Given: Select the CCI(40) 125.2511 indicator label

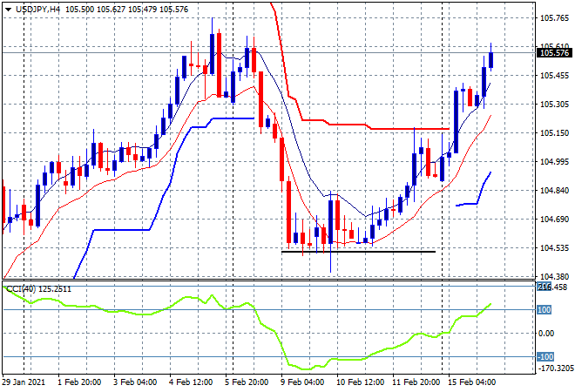Looking at the screenshot, I should 39,289.
